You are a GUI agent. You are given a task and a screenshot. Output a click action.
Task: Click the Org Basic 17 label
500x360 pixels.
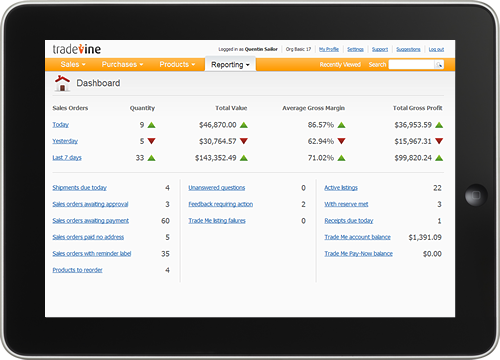(298, 49)
